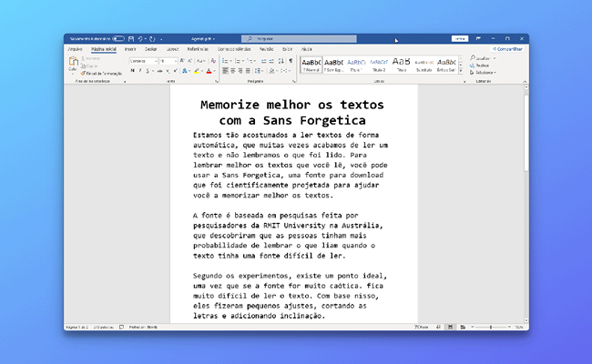Open the font size dropdown

pyautogui.click(x=176, y=61)
